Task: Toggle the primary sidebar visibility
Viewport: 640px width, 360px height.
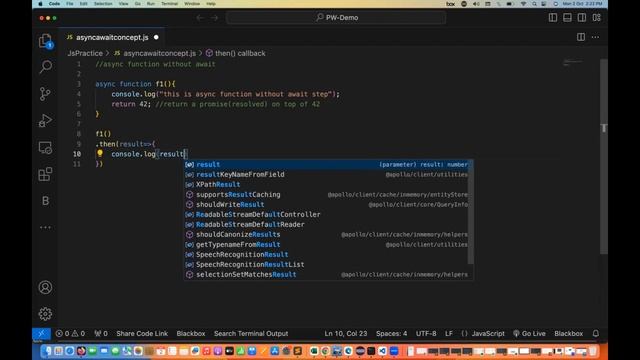Action: 553,18
